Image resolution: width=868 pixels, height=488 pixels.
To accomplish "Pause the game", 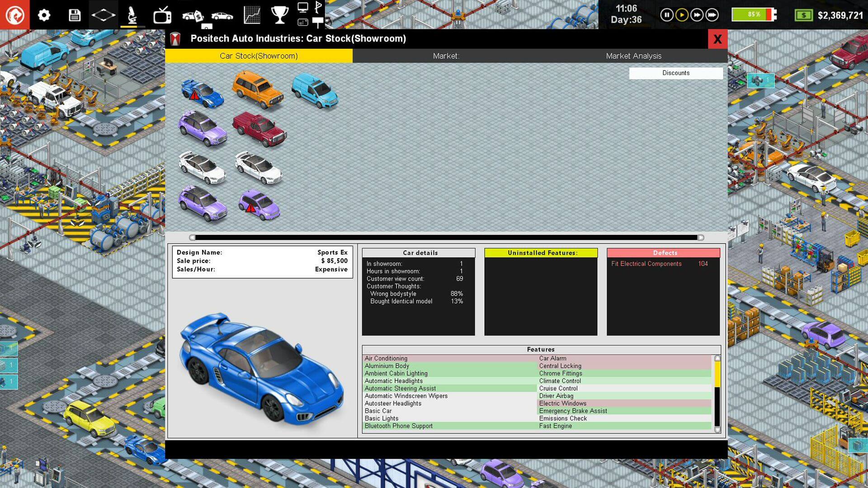I will coord(666,15).
